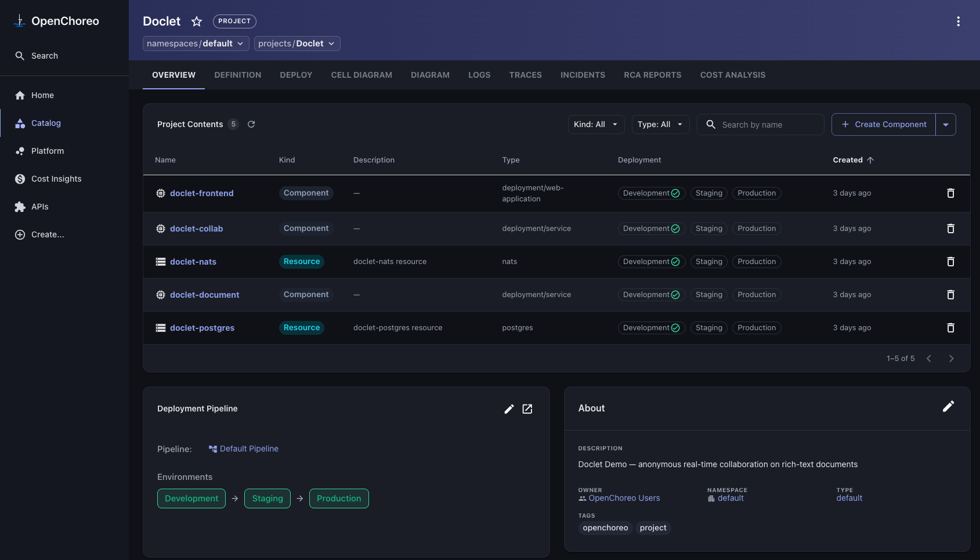Screen dimensions: 980x560
Task: Expand the namespaces/default breadcrumb dropdown
Action: coord(196,44)
